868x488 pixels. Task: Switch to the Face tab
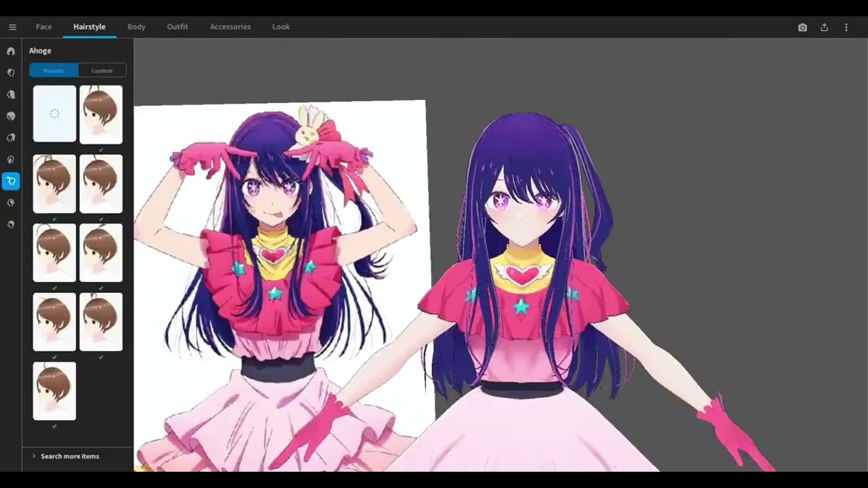(43, 26)
